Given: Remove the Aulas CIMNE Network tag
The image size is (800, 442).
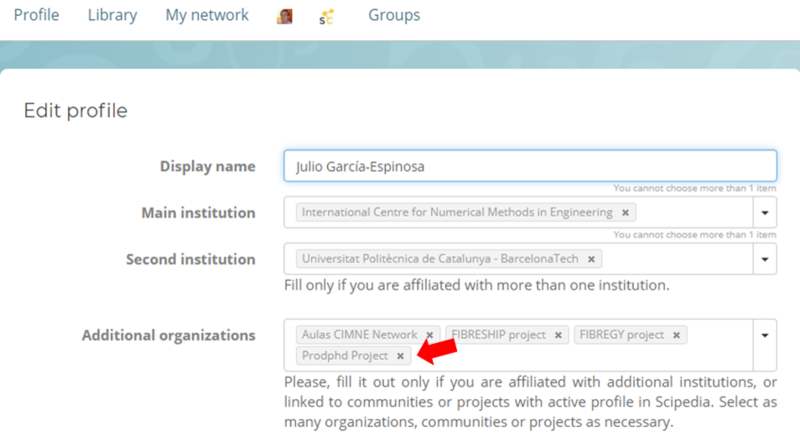Looking at the screenshot, I should click(x=430, y=335).
